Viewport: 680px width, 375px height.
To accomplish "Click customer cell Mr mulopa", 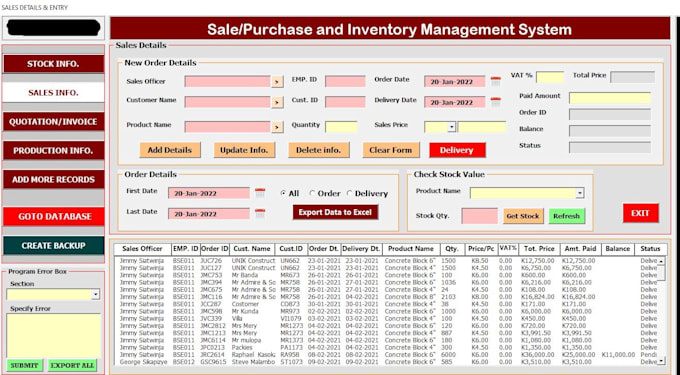I will [246, 340].
